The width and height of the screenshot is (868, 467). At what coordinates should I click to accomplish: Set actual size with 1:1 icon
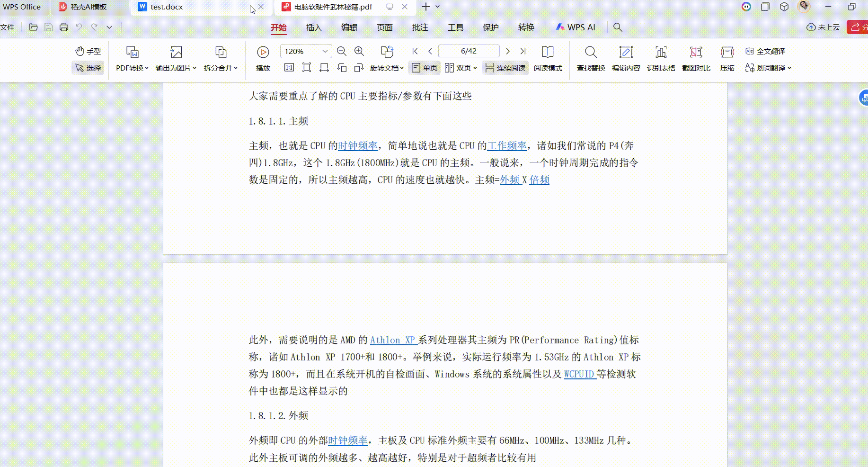click(x=289, y=68)
